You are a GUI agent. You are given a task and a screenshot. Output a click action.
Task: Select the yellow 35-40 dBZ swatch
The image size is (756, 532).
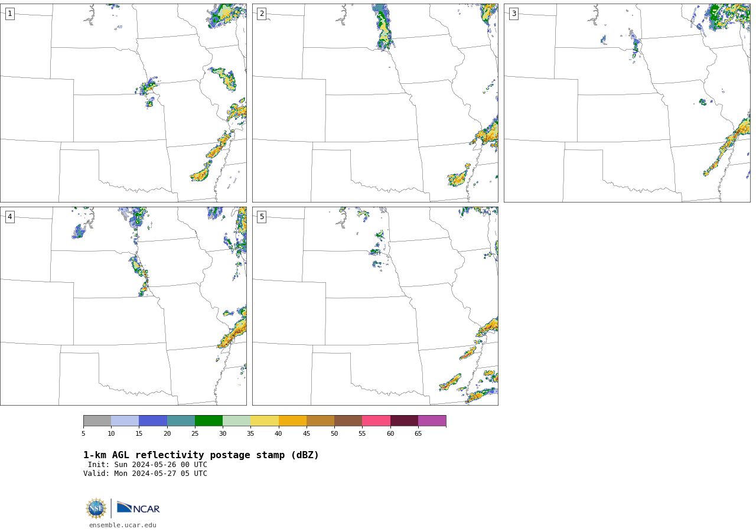click(265, 421)
